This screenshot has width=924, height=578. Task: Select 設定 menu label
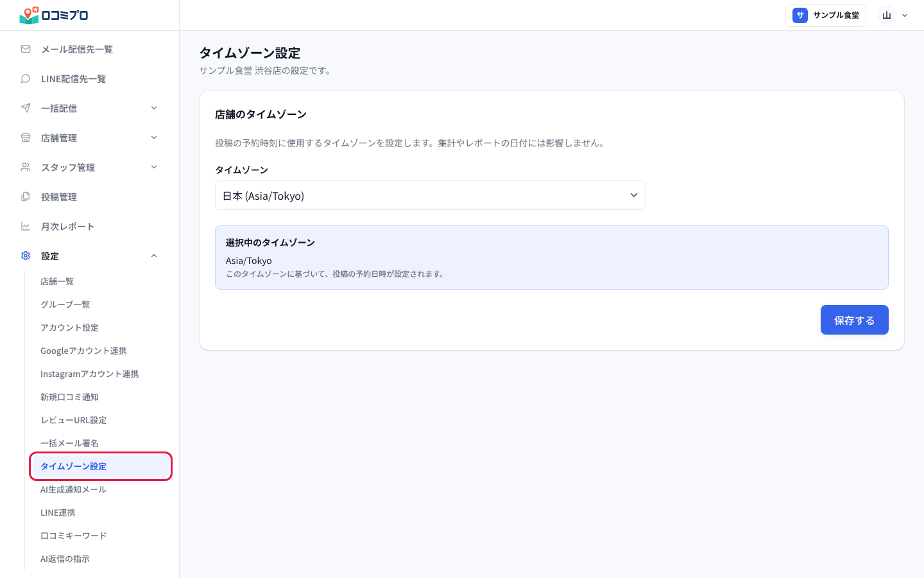(50, 256)
